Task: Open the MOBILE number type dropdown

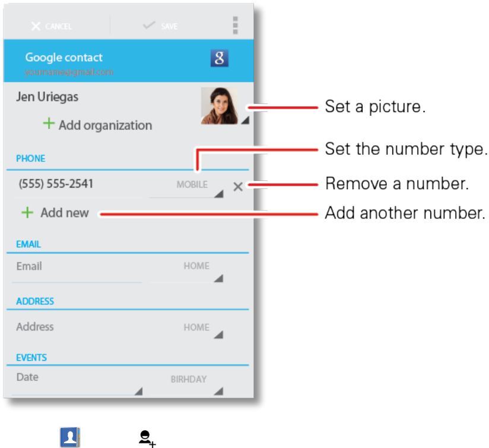Action: 186,188
